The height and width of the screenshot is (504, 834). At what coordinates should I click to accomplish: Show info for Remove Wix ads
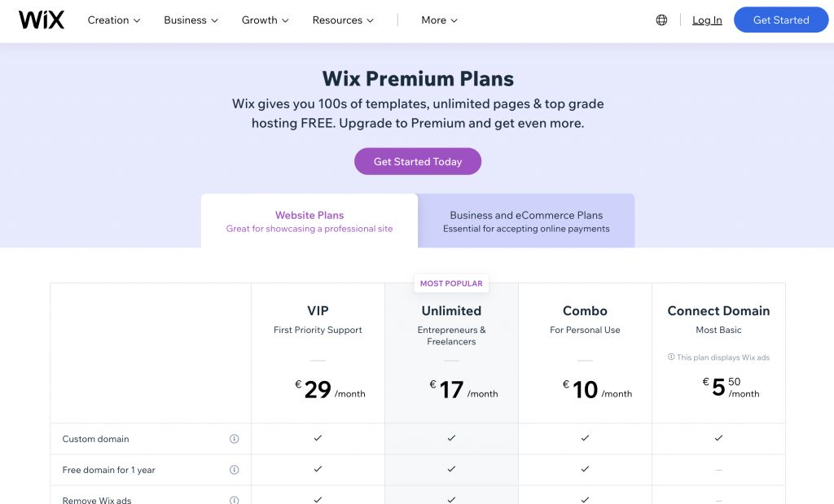click(x=234, y=500)
